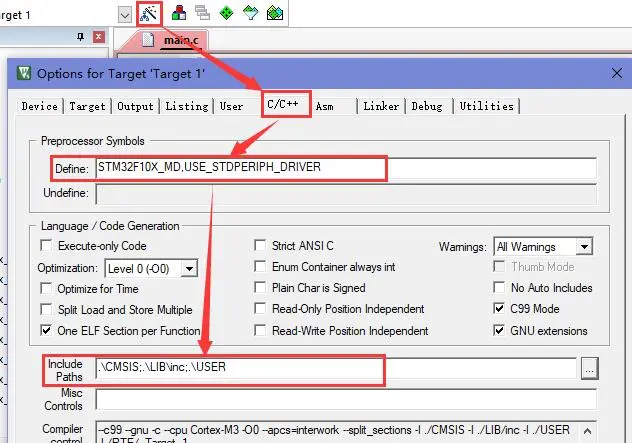Switch to the Linker tab

[x=381, y=106]
